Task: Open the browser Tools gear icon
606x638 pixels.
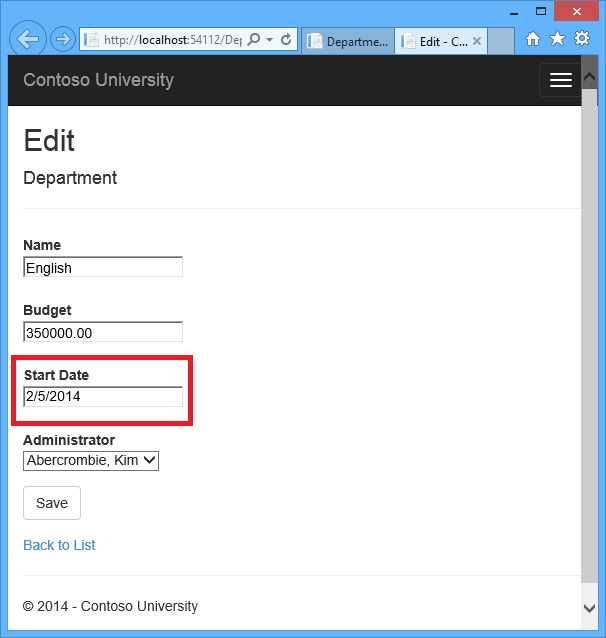Action: pos(581,39)
